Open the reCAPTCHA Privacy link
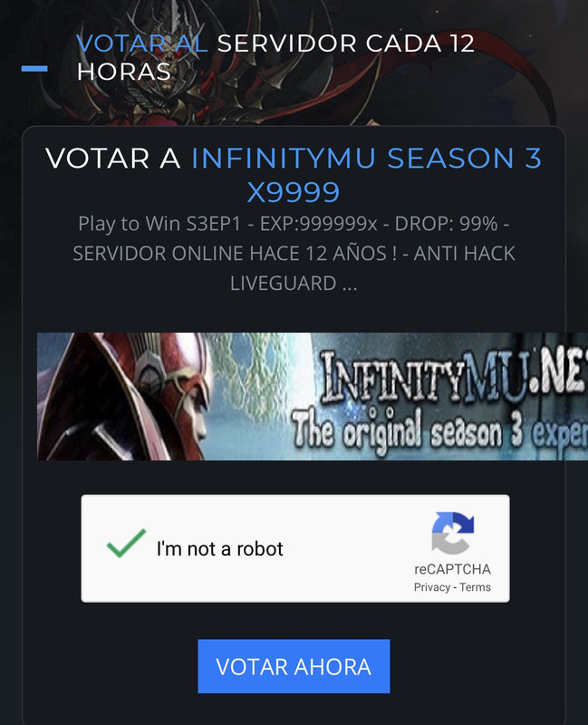The width and height of the screenshot is (588, 725). 432,587
